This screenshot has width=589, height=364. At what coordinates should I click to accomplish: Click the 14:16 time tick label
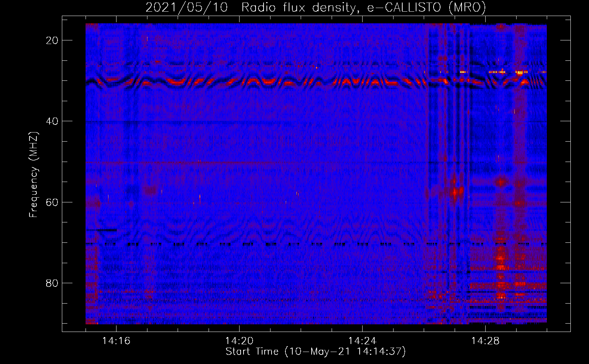click(116, 341)
